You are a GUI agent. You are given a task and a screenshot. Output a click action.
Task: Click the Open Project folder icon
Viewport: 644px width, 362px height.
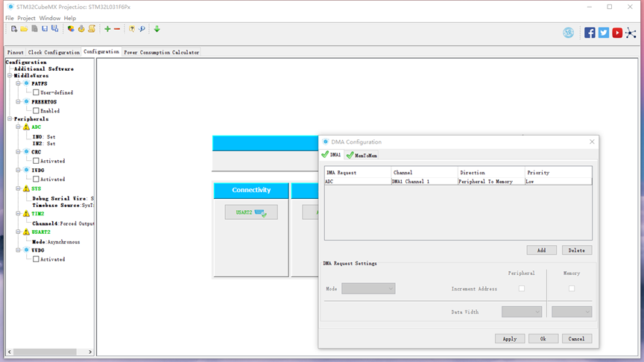24,29
